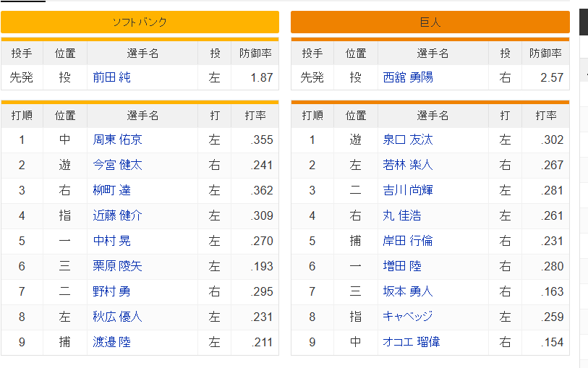Select 近藤 健介 player link
588x368 pixels.
117,215
